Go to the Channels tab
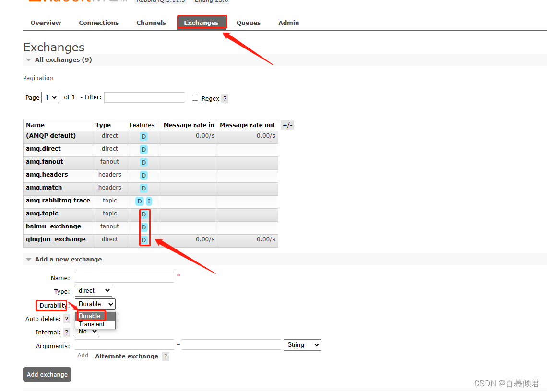The image size is (547, 392). (x=151, y=23)
